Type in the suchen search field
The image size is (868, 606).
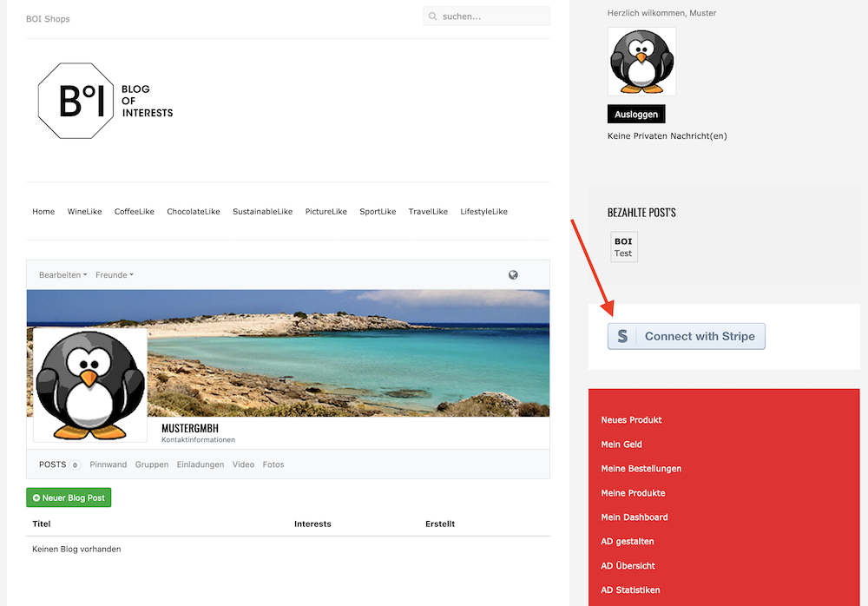(493, 16)
